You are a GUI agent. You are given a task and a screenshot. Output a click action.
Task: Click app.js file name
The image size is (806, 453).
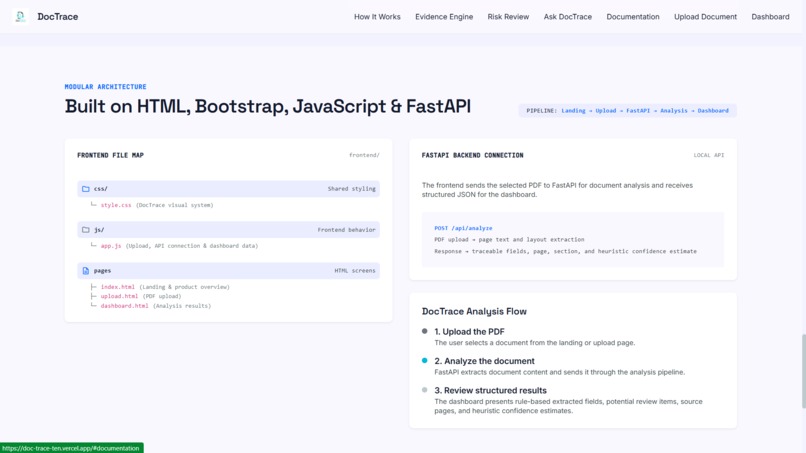[x=111, y=246]
